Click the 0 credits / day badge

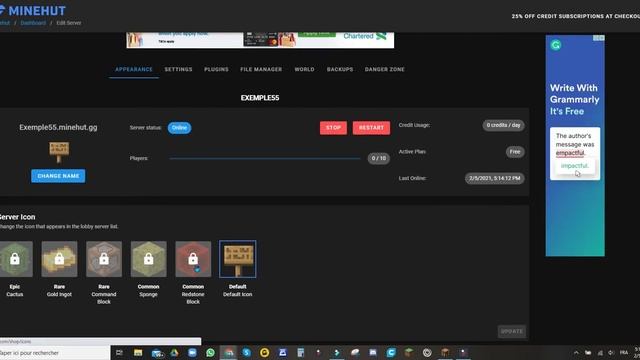coord(503,125)
